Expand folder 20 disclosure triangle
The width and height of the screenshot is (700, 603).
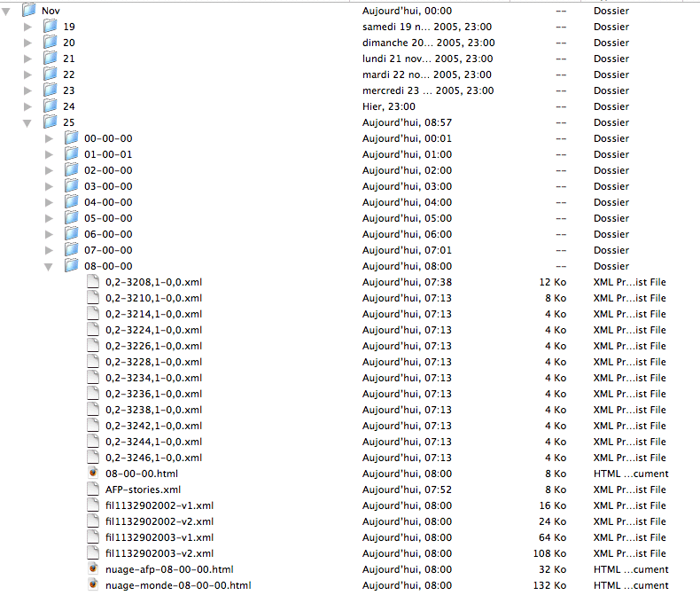click(27, 43)
